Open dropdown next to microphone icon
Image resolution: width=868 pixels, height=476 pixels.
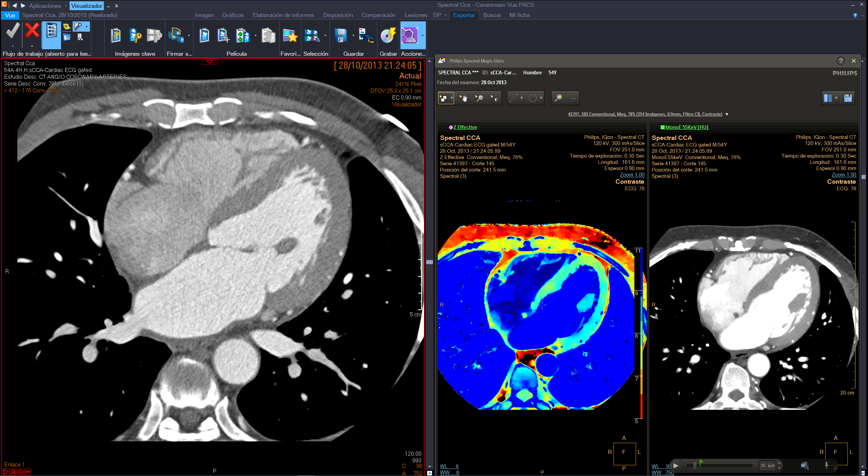[x=87, y=26]
